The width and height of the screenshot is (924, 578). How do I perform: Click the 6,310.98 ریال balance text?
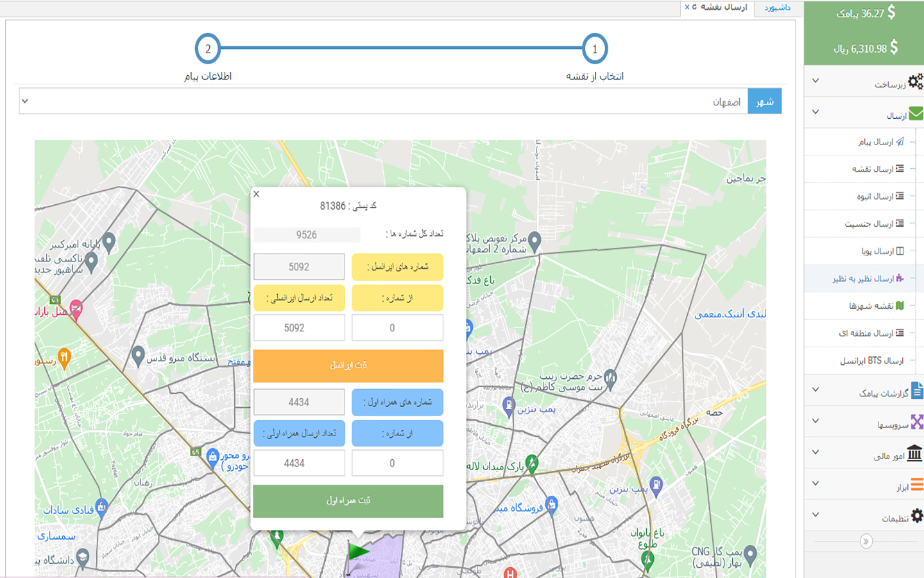coord(860,49)
